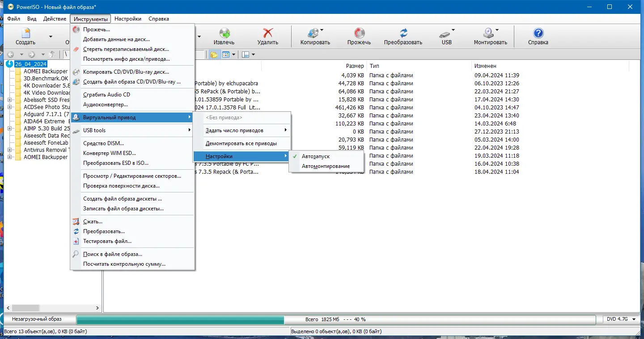Click the Извлечь extract toolbar icon

[224, 33]
